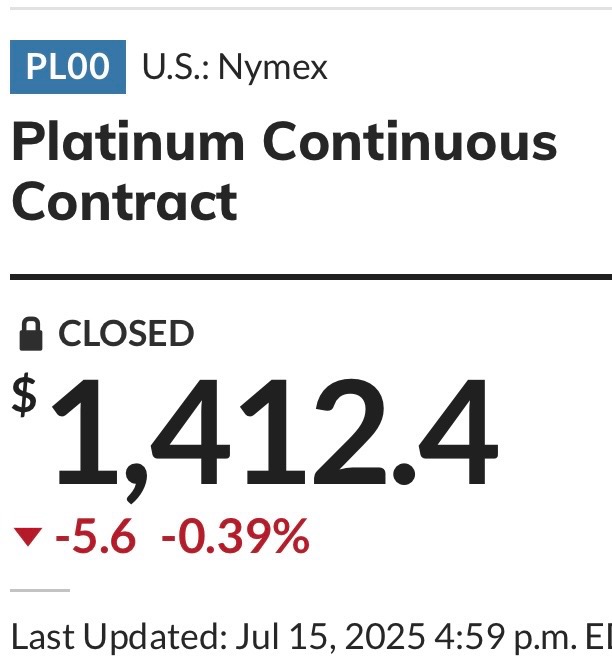Image resolution: width=612 pixels, height=659 pixels.
Task: Click the thick black divider line
Action: tap(311, 277)
